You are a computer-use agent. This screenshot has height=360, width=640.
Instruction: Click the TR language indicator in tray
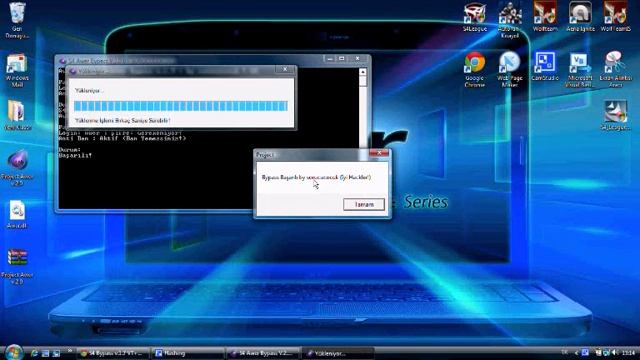click(564, 352)
